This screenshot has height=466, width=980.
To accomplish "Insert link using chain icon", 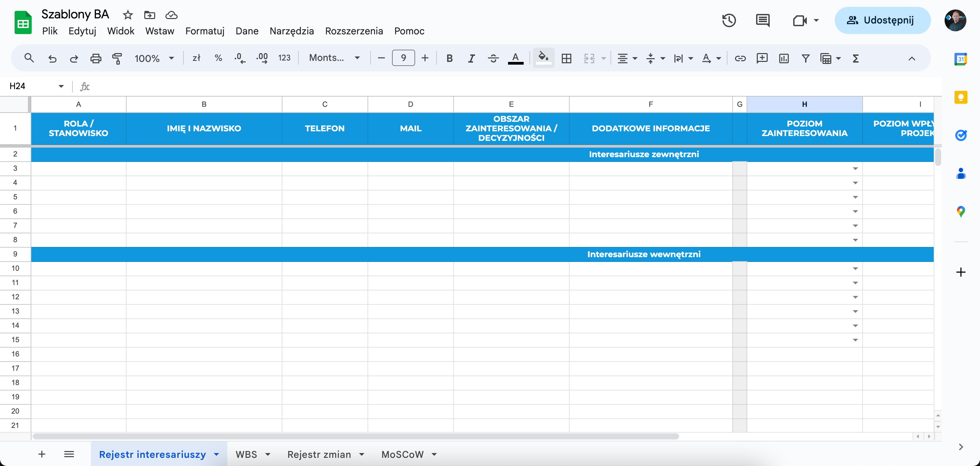I will pyautogui.click(x=740, y=58).
